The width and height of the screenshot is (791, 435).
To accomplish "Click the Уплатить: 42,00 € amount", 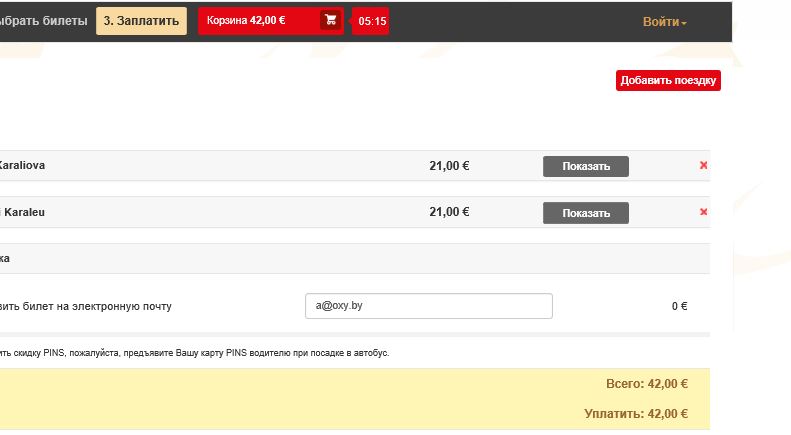I will coord(635,413).
